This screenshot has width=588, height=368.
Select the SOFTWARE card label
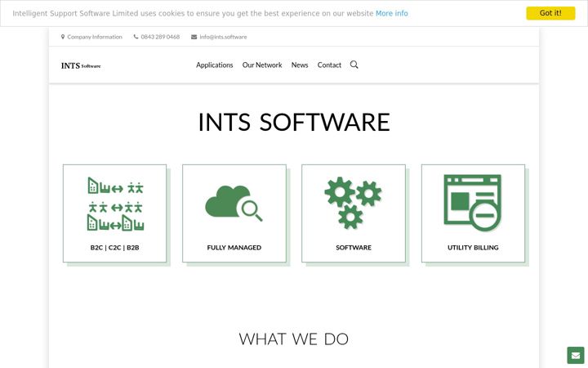[354, 248]
